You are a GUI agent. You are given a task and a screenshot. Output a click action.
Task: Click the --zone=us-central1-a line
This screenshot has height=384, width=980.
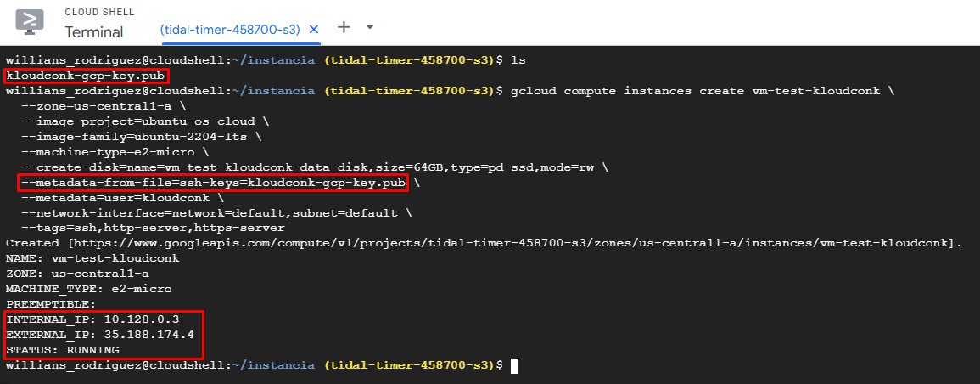point(104,106)
